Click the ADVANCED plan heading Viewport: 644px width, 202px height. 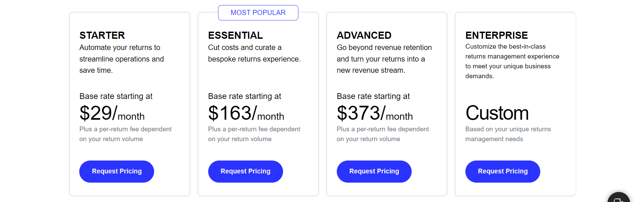click(x=364, y=35)
